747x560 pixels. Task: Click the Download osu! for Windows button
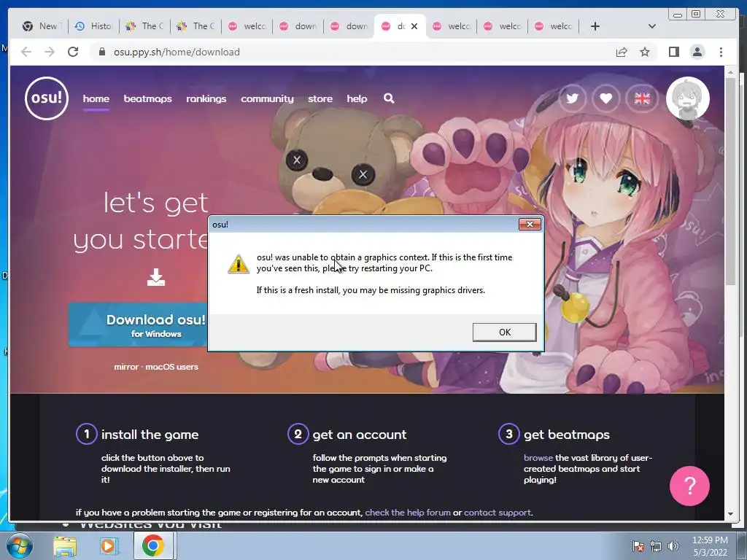[x=139, y=324]
